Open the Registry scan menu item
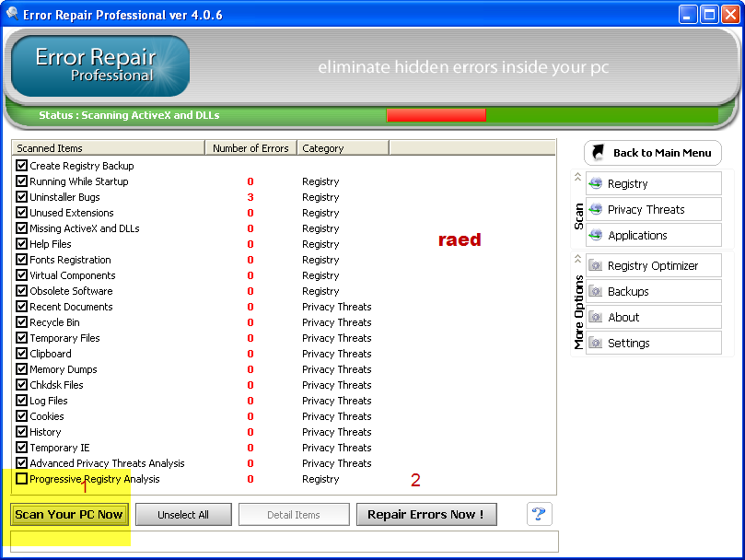745x560 pixels. [653, 183]
